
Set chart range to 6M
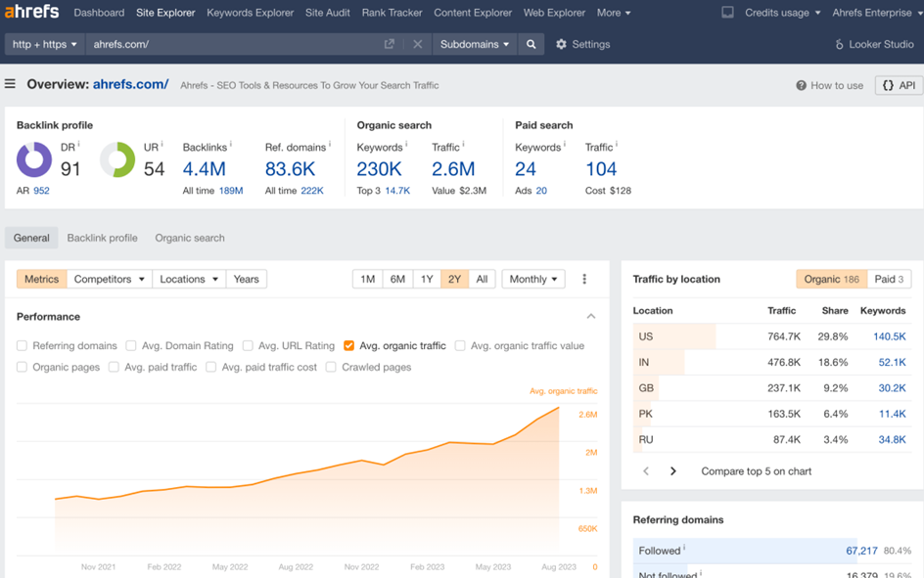point(397,279)
